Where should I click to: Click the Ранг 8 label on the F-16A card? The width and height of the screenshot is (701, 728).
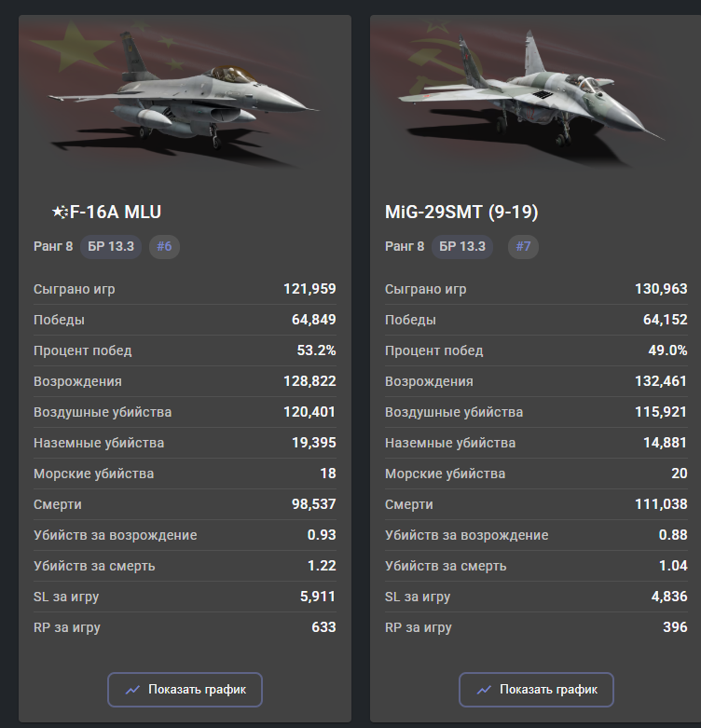tap(52, 246)
